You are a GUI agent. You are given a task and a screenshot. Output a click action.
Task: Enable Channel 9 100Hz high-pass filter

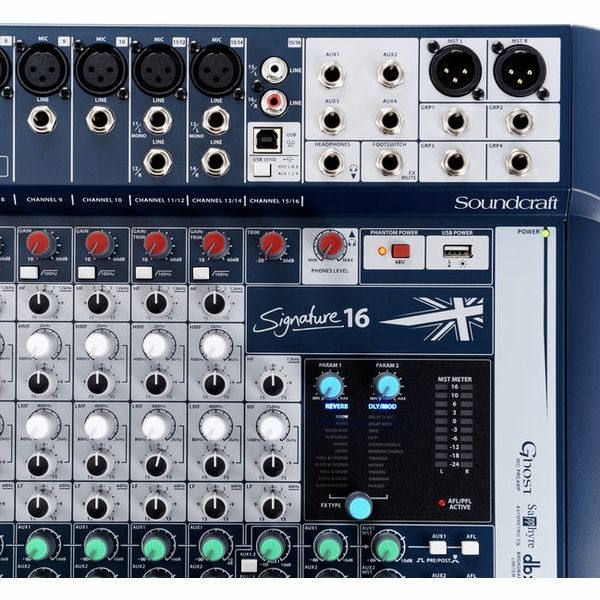[29, 273]
